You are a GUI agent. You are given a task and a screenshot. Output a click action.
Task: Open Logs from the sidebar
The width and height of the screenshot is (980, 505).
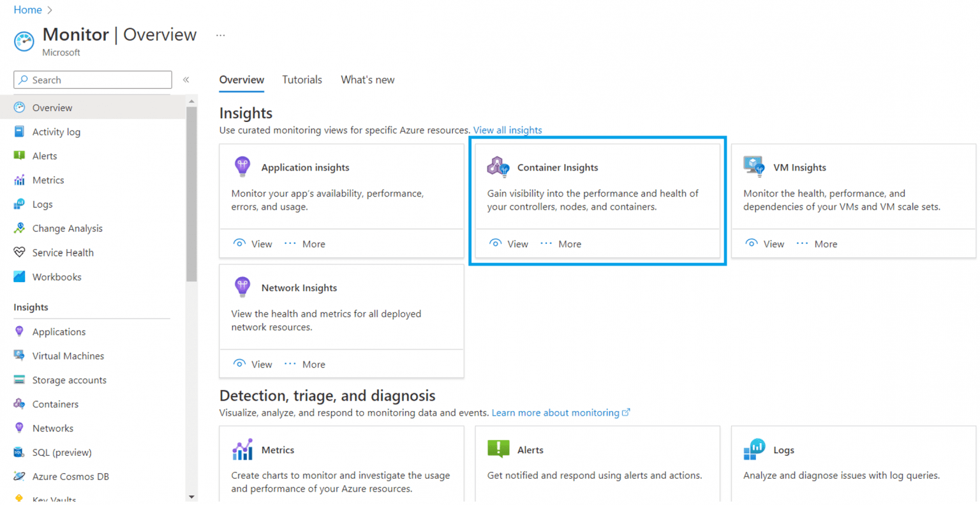(42, 204)
